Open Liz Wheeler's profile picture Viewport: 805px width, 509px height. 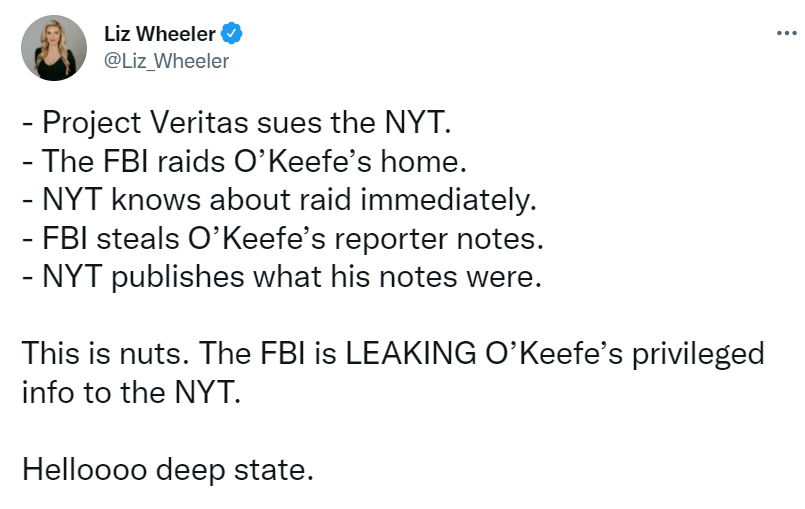(x=54, y=47)
